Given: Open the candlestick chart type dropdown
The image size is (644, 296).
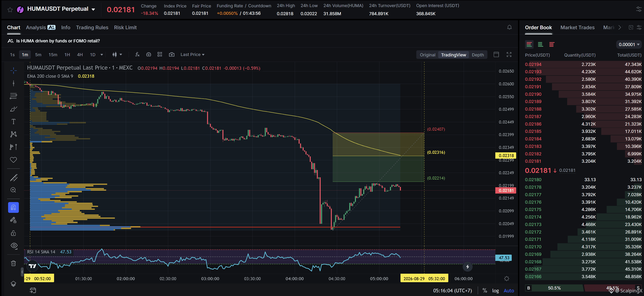Looking at the screenshot, I should pos(117,55).
